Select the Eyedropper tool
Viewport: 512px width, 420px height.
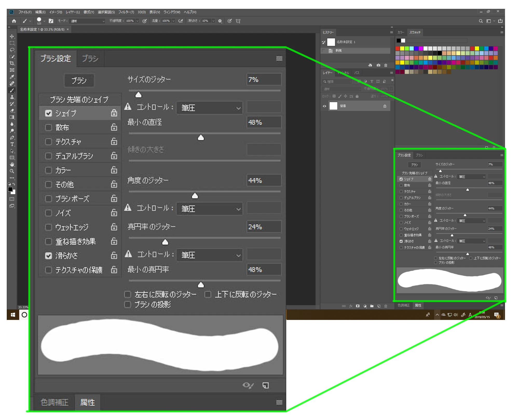pos(12,77)
